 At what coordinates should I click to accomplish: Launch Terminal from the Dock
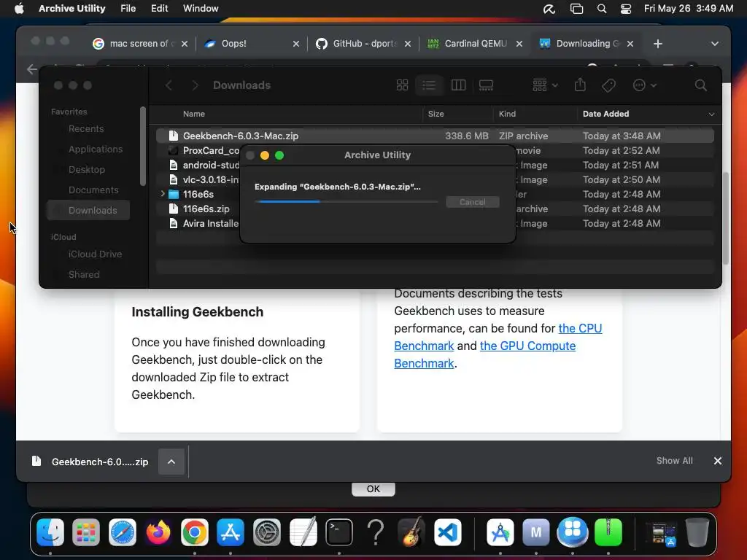(339, 532)
